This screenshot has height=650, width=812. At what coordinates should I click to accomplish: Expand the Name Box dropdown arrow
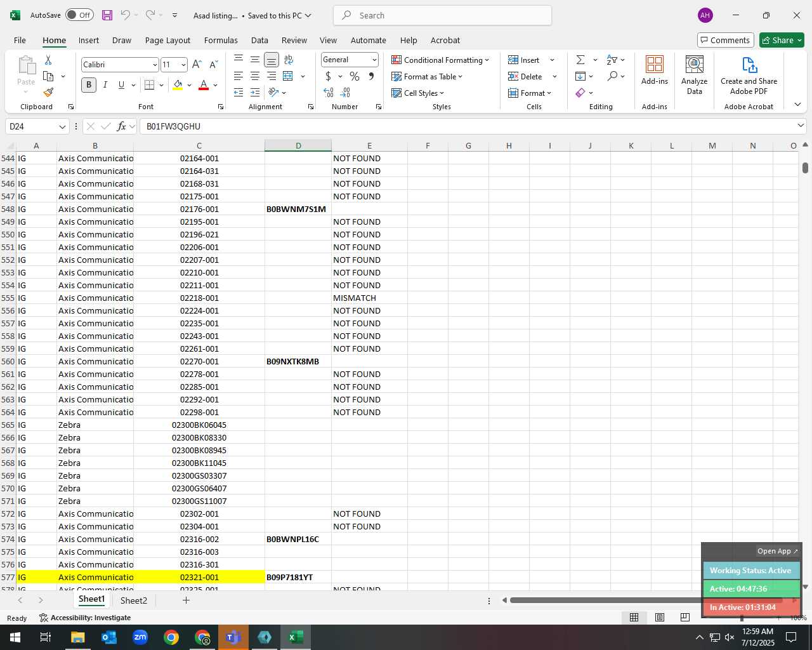(x=62, y=126)
